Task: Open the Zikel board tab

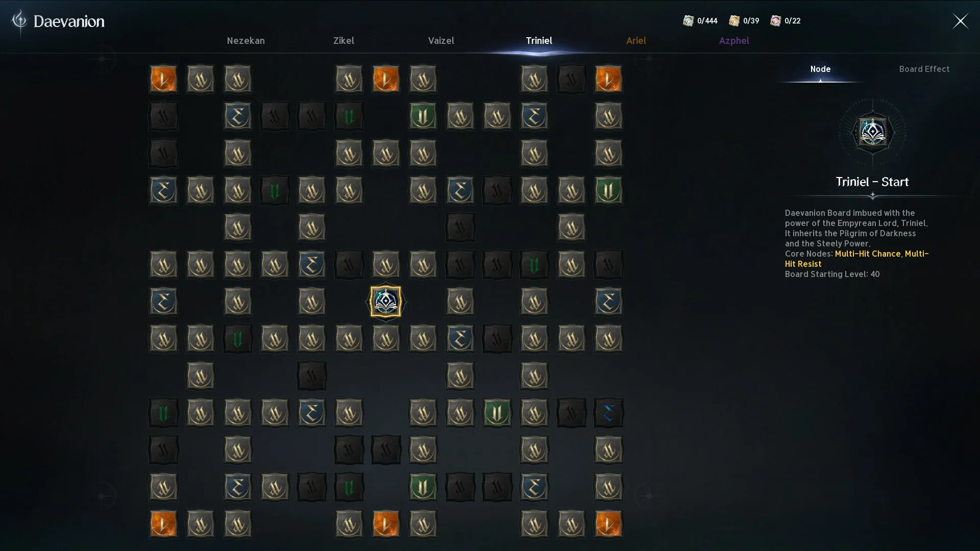Action: click(344, 41)
